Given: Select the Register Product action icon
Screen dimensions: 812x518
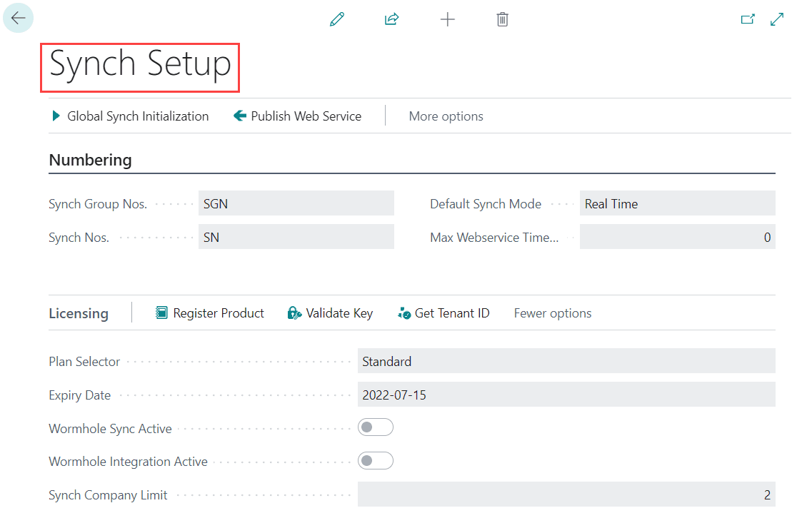Looking at the screenshot, I should pos(160,313).
